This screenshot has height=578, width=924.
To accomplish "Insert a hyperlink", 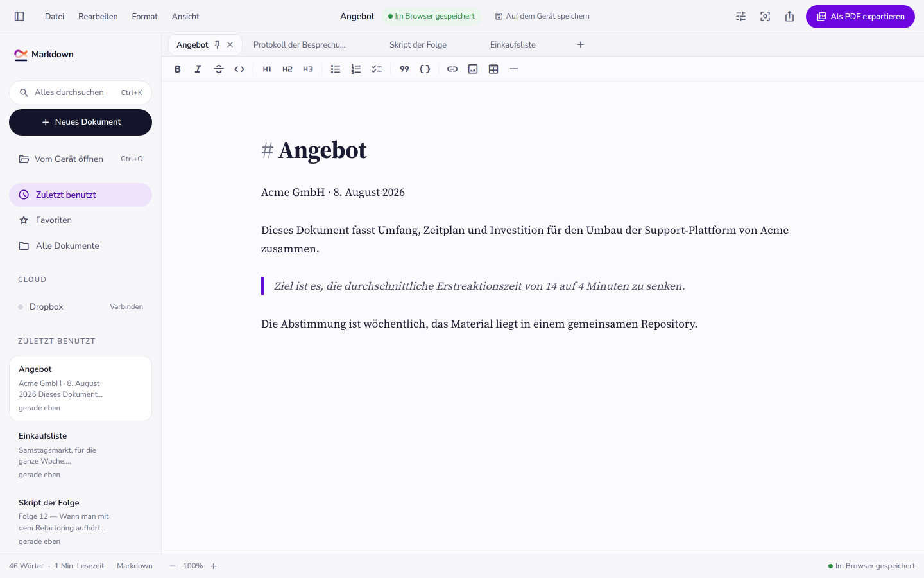I will 452,69.
